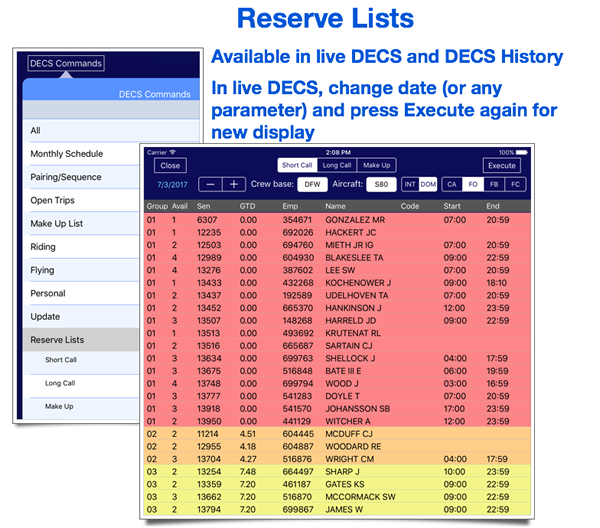600x528 pixels.
Task: Select the CA position segment
Action: [x=452, y=184]
